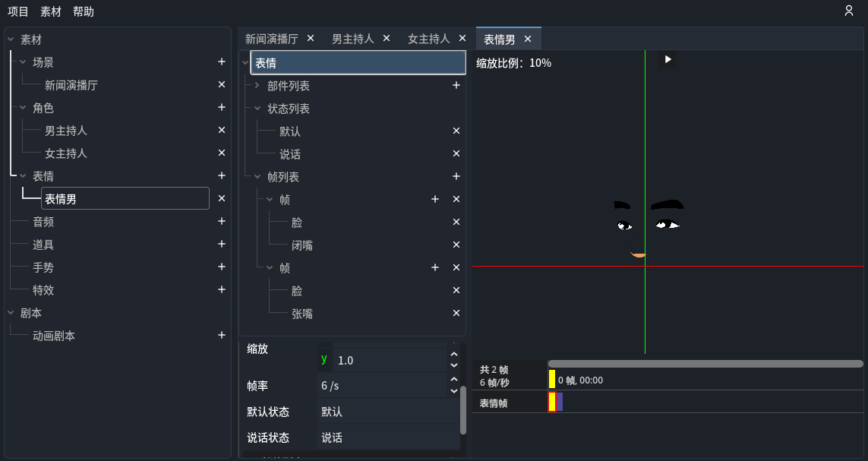The height and width of the screenshot is (461, 868).
Task: Add new entry to 动画剧本
Action: click(222, 336)
